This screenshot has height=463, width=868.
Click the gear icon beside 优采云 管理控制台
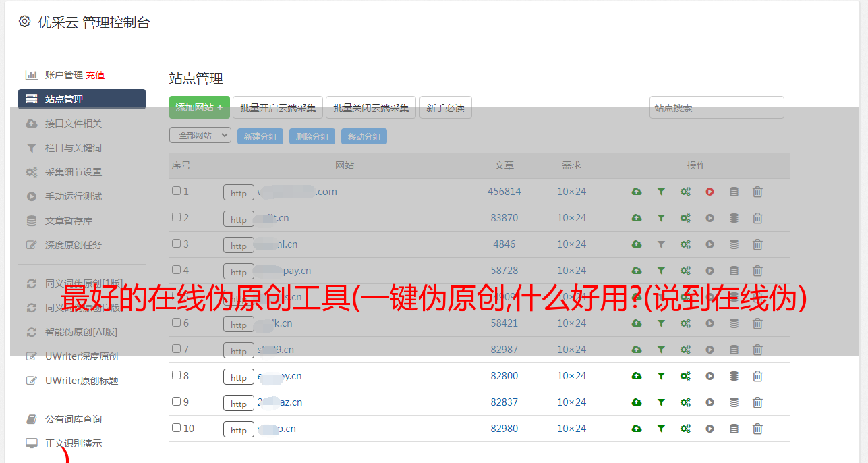tap(25, 22)
